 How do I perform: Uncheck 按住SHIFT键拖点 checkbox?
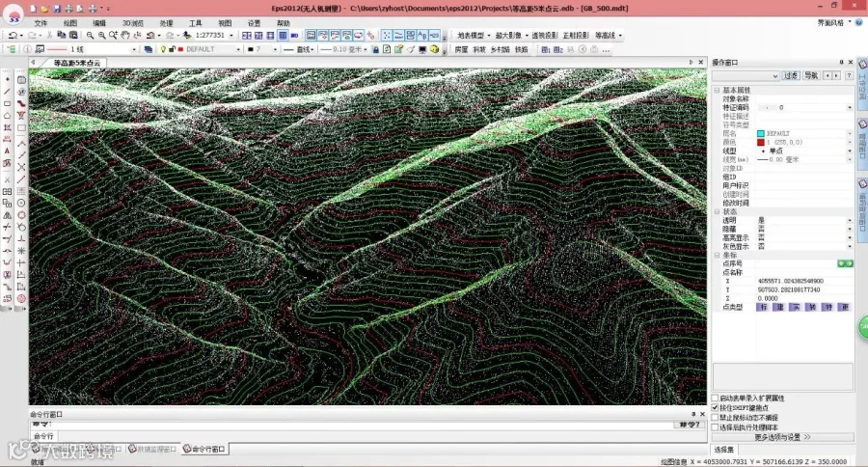coord(715,408)
